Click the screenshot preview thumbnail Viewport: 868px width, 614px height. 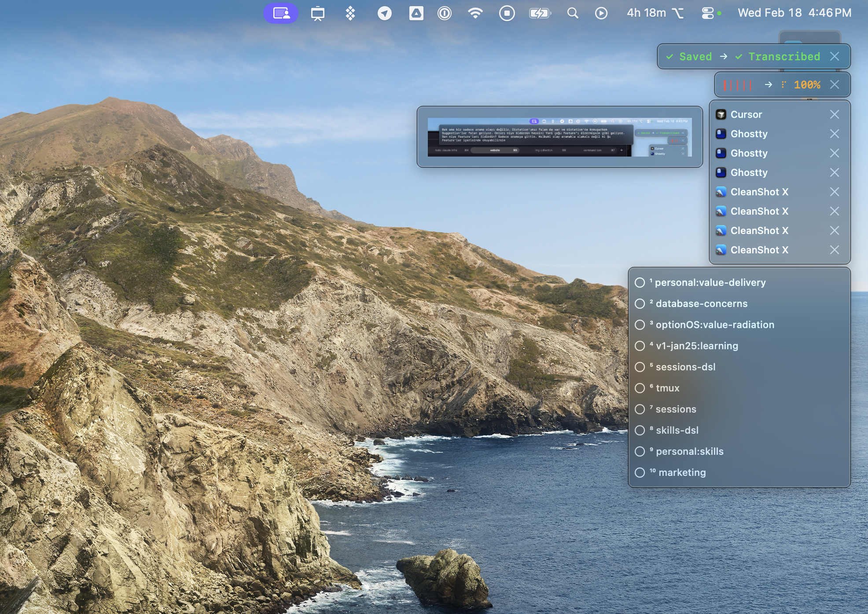pyautogui.click(x=559, y=137)
